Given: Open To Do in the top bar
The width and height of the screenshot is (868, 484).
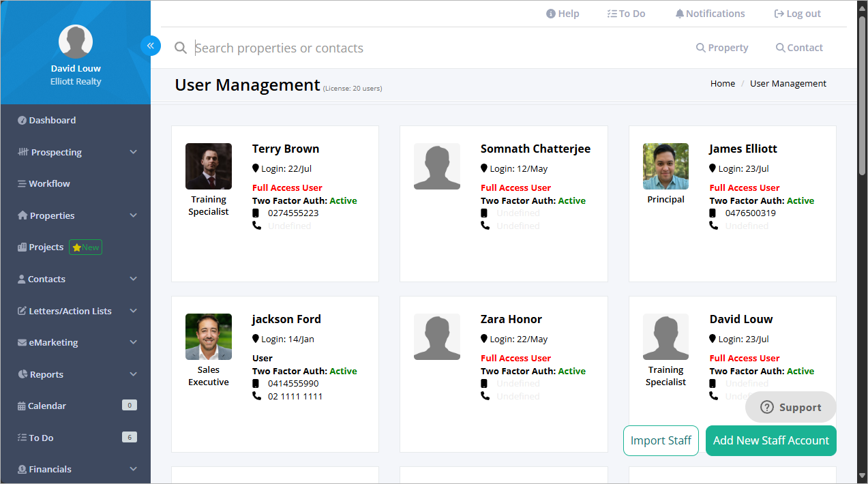Looking at the screenshot, I should [626, 14].
